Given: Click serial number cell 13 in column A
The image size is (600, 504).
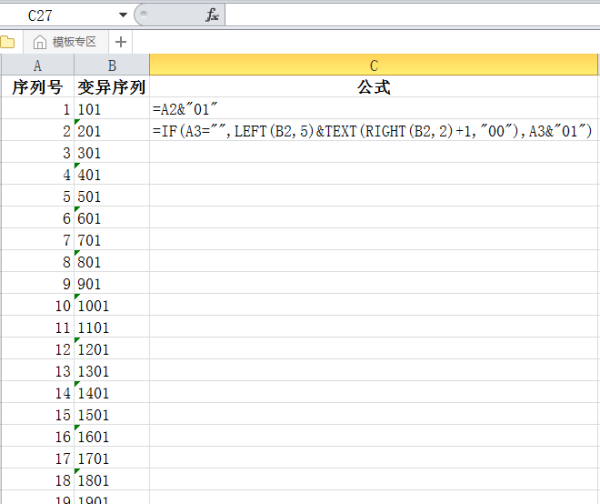Looking at the screenshot, I should click(x=38, y=371).
